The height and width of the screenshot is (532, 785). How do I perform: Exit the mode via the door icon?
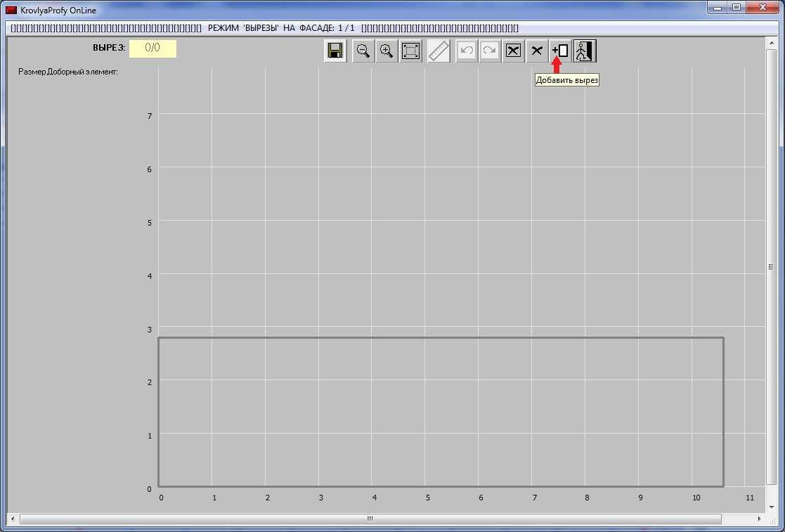585,51
